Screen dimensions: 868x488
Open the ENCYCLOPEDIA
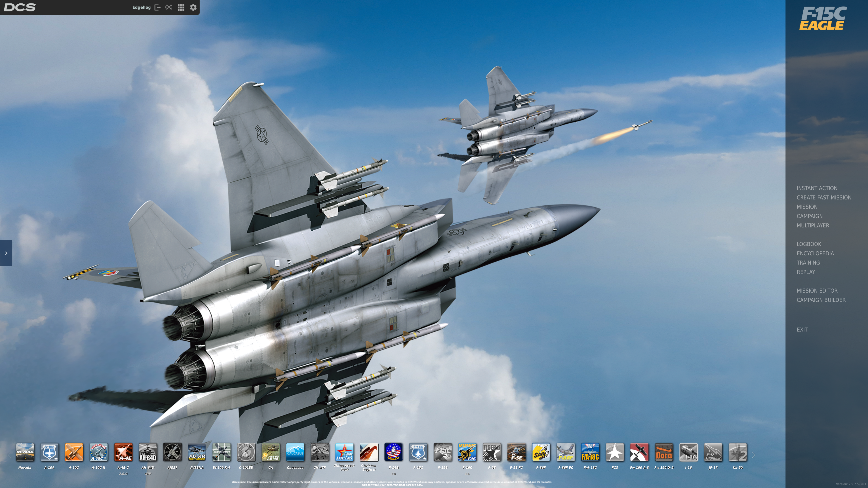(815, 253)
